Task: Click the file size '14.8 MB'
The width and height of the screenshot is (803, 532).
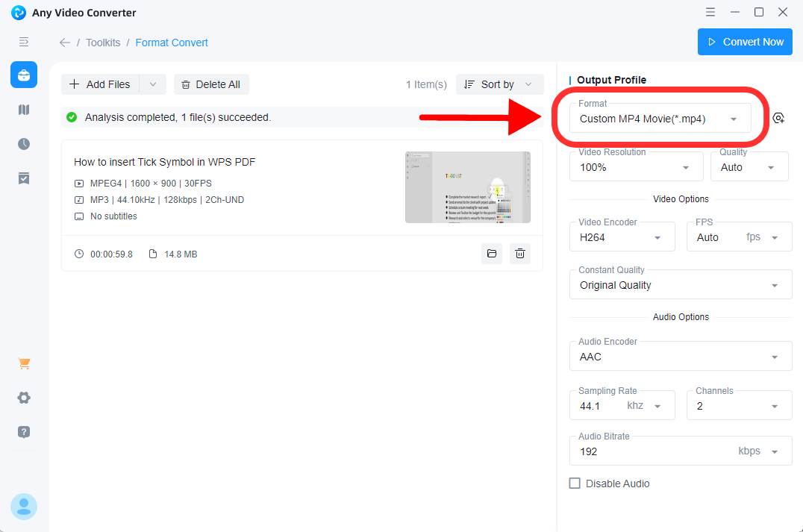Action: coord(181,254)
